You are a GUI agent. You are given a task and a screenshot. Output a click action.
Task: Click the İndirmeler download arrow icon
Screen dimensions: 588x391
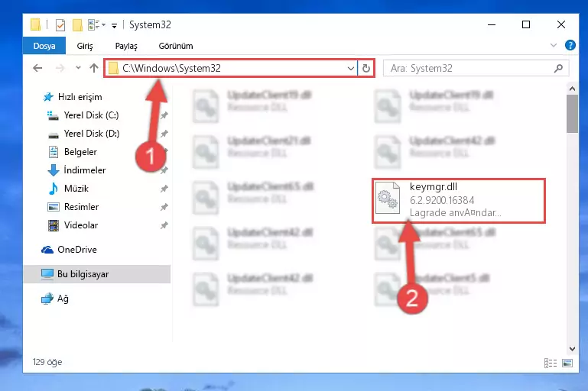(x=54, y=170)
